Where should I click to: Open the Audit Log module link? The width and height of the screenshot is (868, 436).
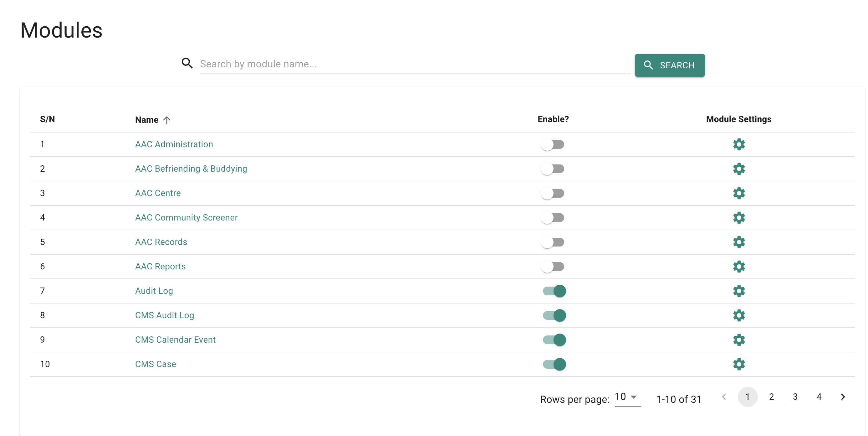point(154,291)
